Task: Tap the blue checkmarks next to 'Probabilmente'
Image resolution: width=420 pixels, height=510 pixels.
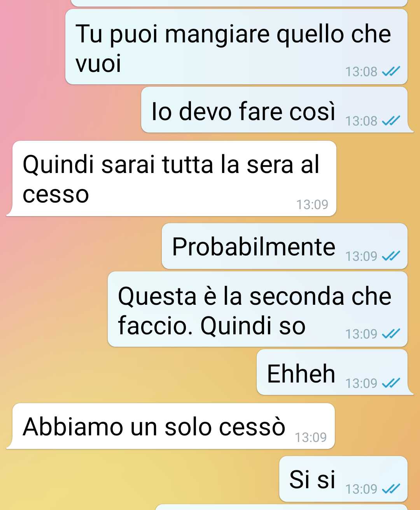Action: 391,256
